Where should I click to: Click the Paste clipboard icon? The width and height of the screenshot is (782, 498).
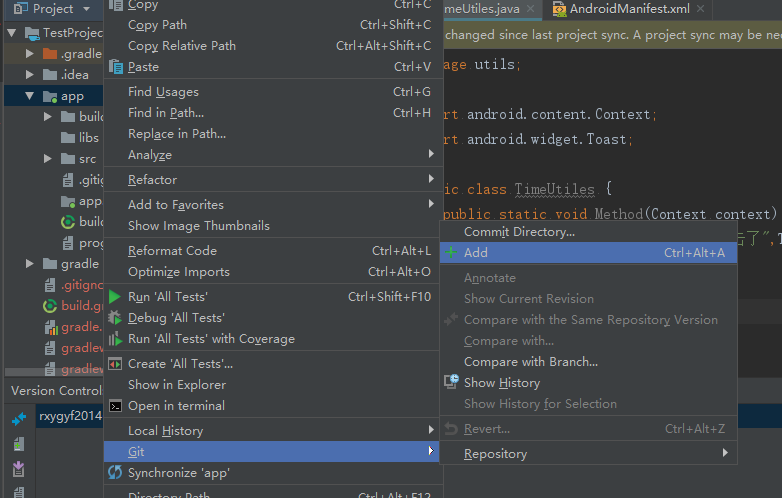(x=116, y=66)
